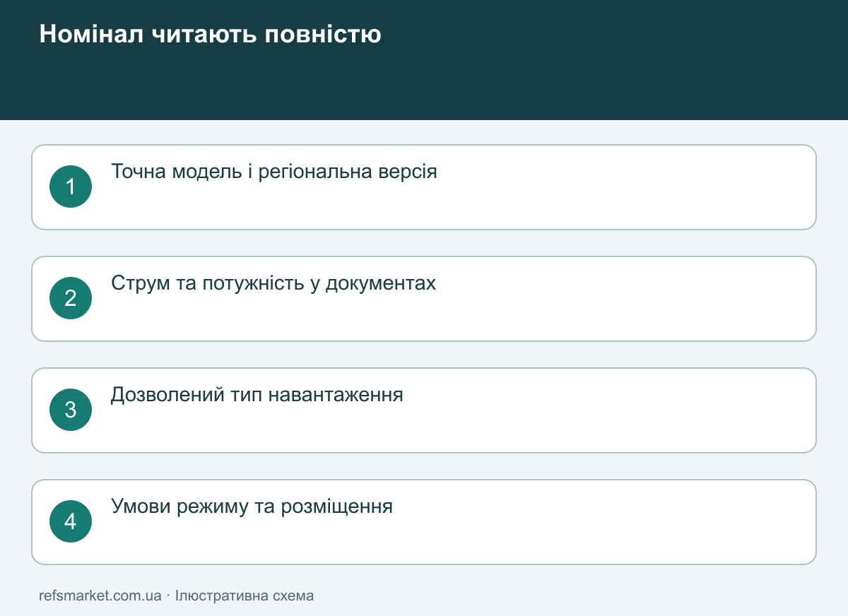The width and height of the screenshot is (848, 616).
Task: Click text "Умови режиму та розміщення"
Action: click(252, 507)
